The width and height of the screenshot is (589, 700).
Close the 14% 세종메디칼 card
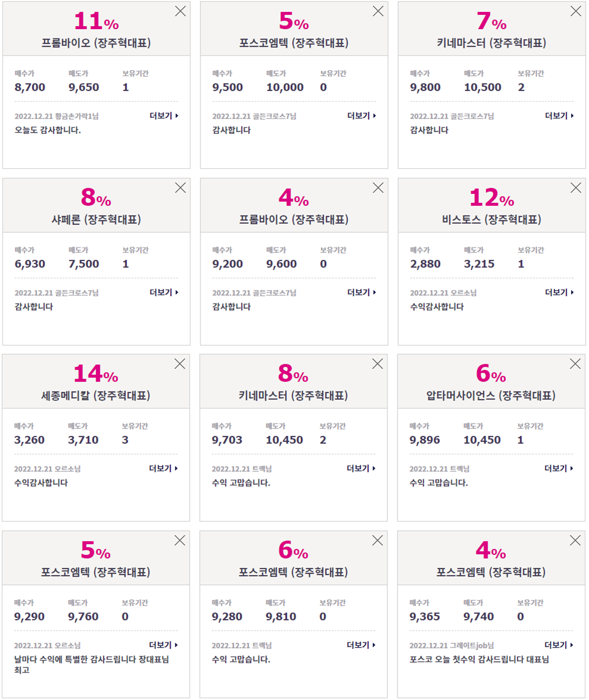180,364
